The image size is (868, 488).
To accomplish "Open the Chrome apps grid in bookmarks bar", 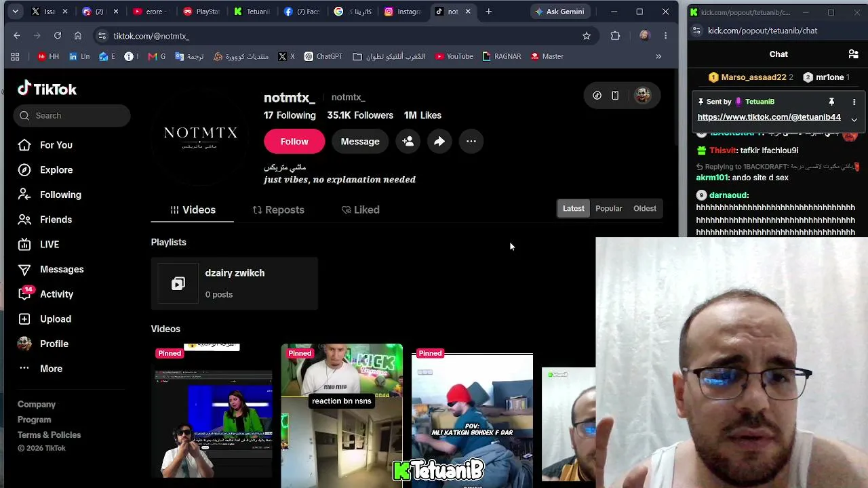I will click(15, 57).
